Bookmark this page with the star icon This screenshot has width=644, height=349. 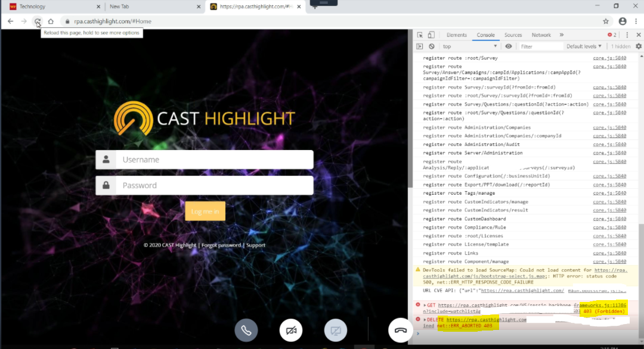(606, 21)
